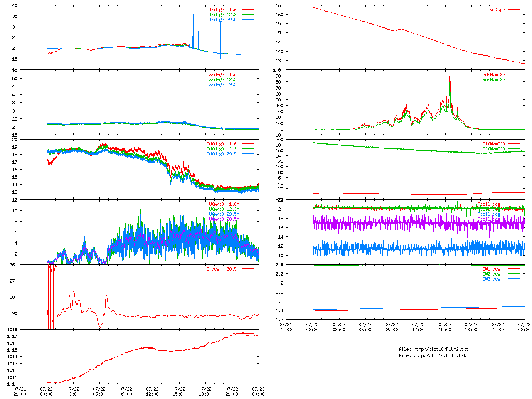Click the GW2(deg) legend label
Image resolution: width=532 pixels, height=399 pixels.
(493, 274)
